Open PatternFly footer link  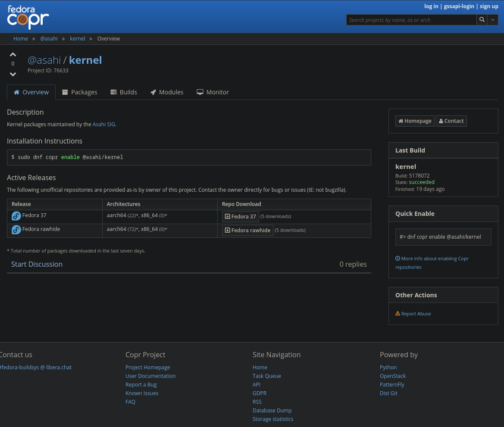pos(392,385)
